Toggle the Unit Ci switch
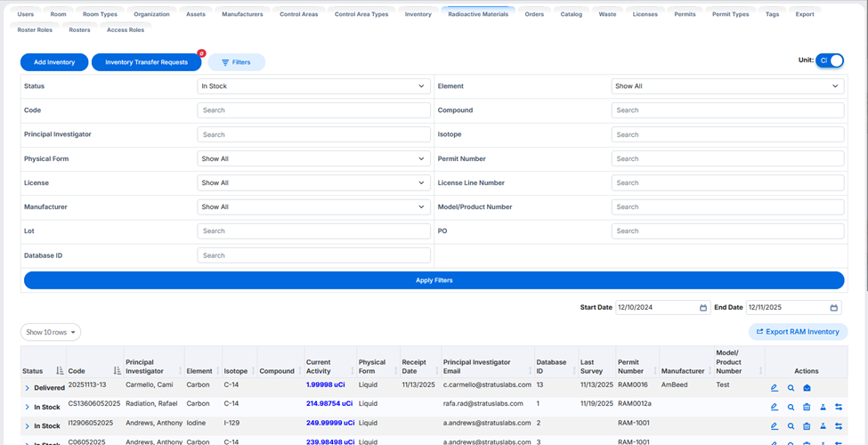 [829, 61]
